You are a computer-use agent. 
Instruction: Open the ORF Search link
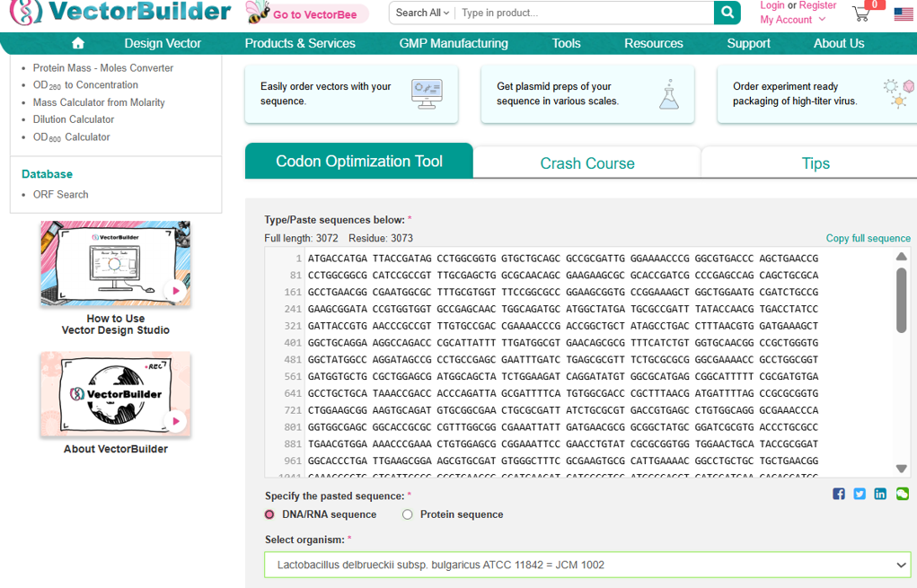(x=60, y=194)
